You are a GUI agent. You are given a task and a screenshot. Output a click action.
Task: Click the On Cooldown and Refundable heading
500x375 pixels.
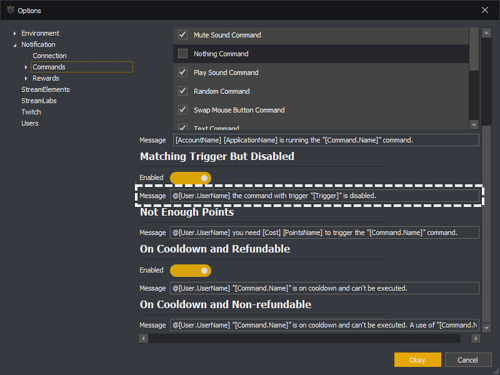[x=215, y=249]
